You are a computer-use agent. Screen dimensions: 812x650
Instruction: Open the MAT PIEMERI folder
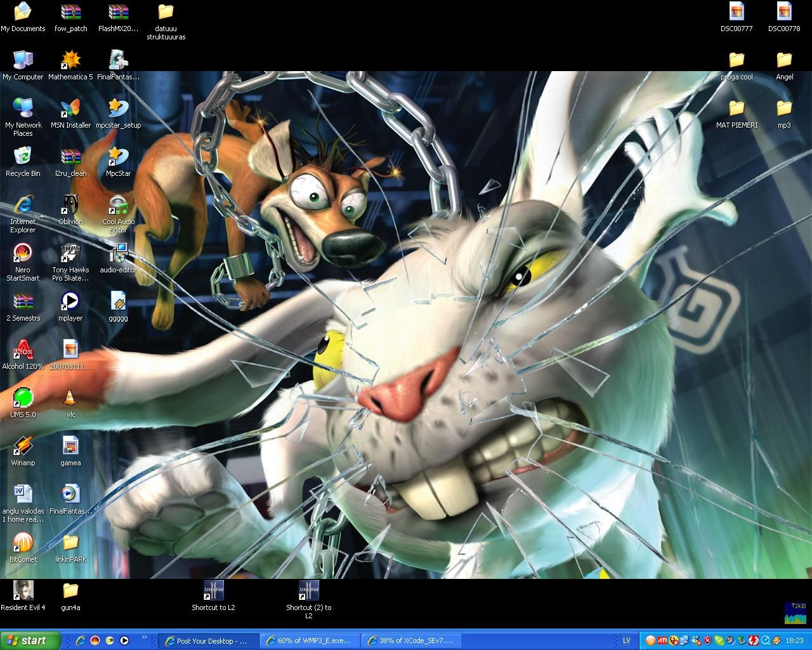click(737, 114)
